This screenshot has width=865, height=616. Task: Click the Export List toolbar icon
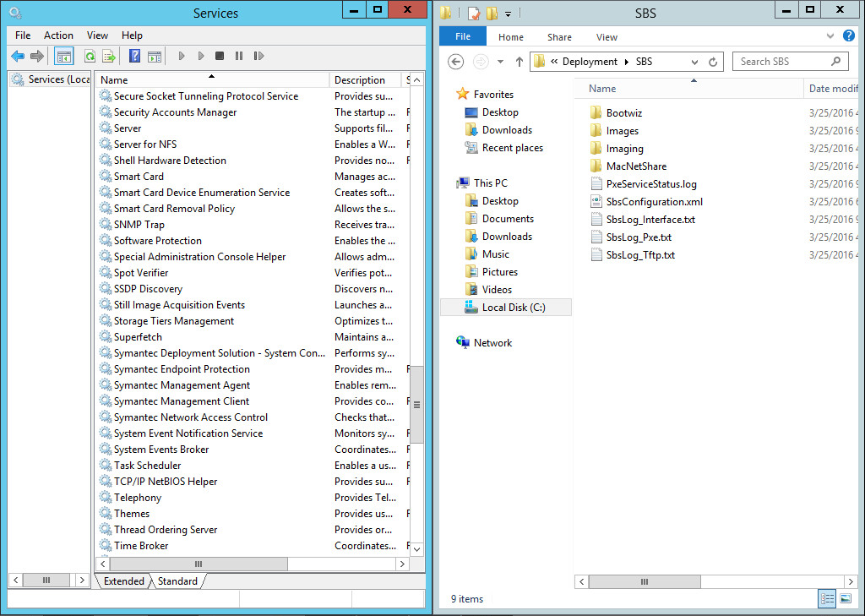(109, 57)
